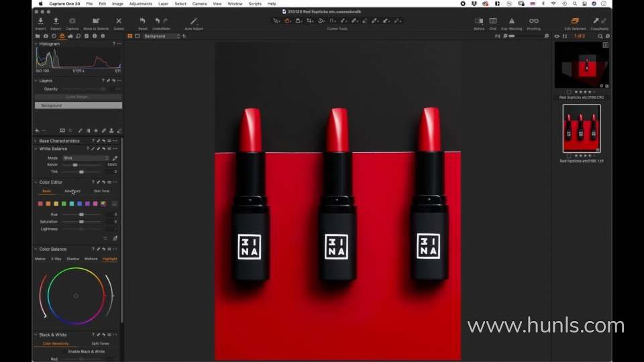Tick checkbox under Red lipsticks etc0185.CR2 thumbnail
The image size is (644, 362).
tap(569, 92)
